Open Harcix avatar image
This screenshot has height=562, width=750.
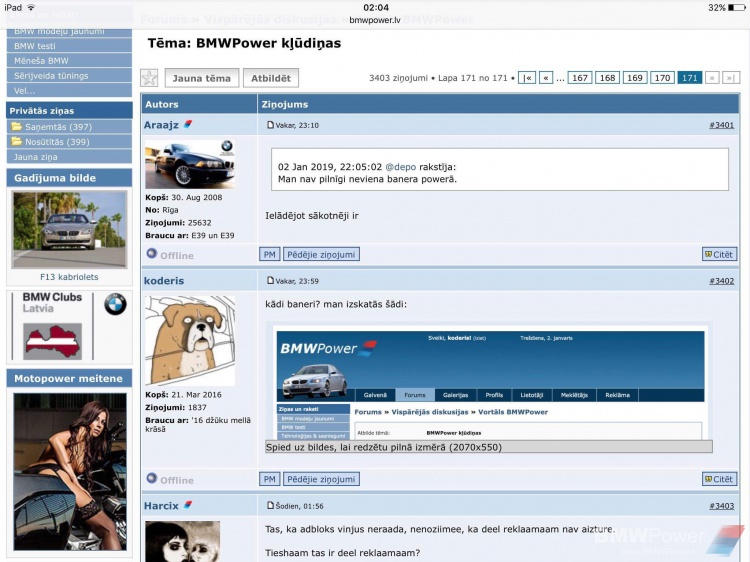[182, 541]
